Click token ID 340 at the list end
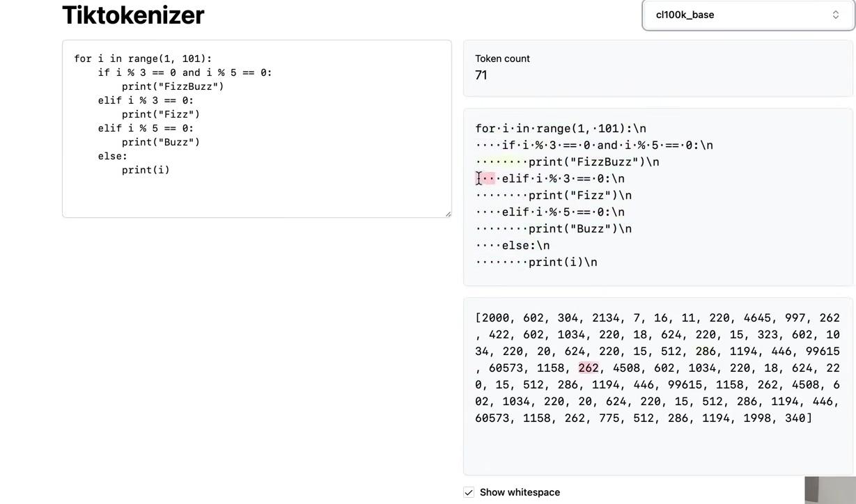The width and height of the screenshot is (856, 504). [795, 418]
